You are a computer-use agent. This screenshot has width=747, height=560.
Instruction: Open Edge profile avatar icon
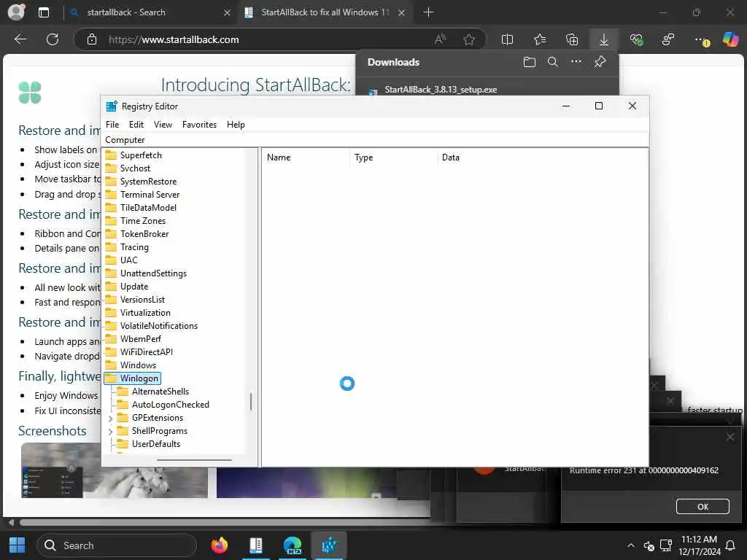[16, 12]
